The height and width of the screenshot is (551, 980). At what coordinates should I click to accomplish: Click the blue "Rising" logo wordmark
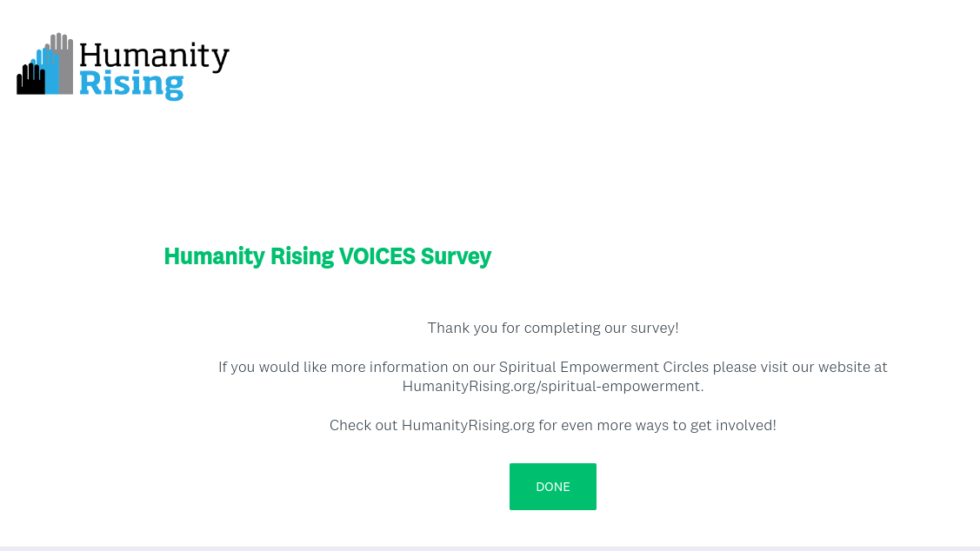pyautogui.click(x=131, y=85)
